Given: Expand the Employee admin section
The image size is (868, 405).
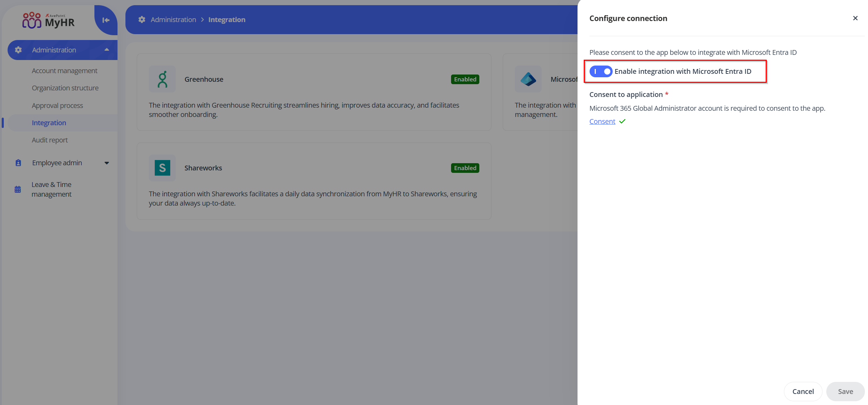Looking at the screenshot, I should click(107, 162).
